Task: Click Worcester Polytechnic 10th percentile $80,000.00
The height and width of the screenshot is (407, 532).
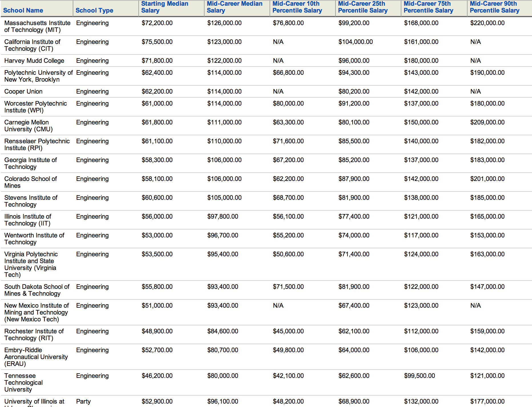Action: 288,103
